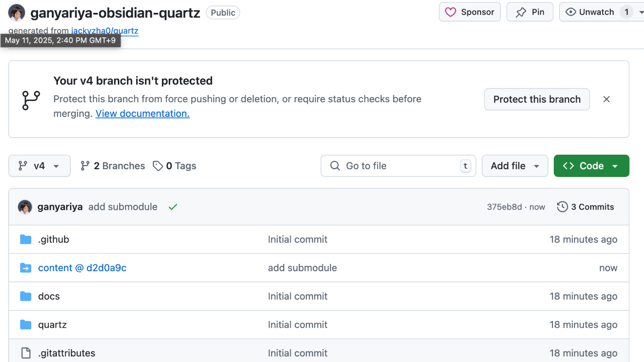Click the ganyariya avatar in the commit row
Screen dimensions: 644x362
pos(25,207)
